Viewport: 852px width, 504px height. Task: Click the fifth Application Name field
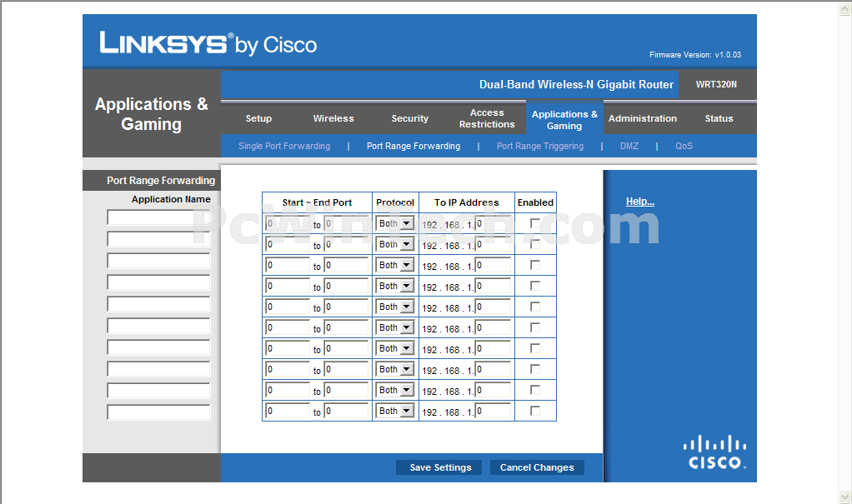click(x=158, y=304)
